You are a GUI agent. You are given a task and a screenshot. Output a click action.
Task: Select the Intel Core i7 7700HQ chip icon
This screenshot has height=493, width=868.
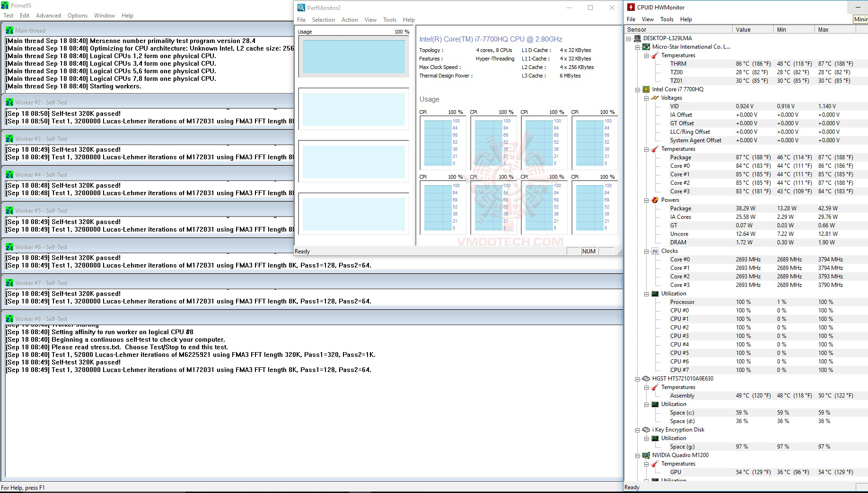click(x=646, y=89)
